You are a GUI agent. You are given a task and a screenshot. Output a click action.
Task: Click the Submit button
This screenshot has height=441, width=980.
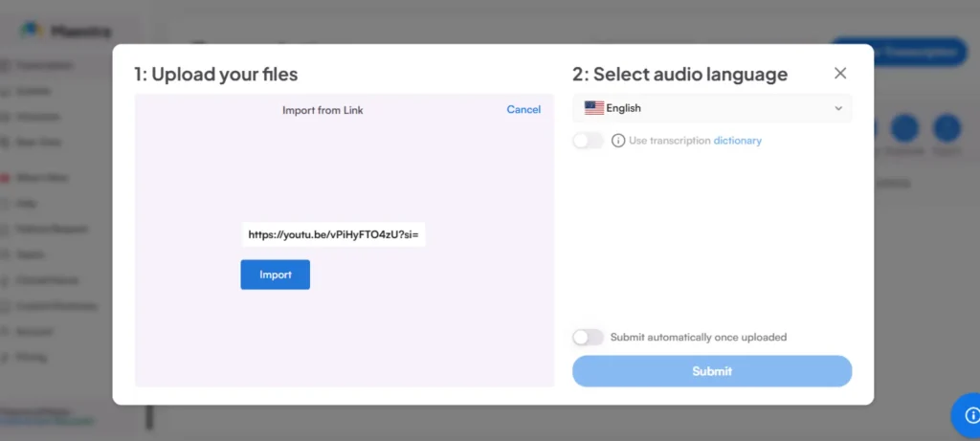pos(711,371)
